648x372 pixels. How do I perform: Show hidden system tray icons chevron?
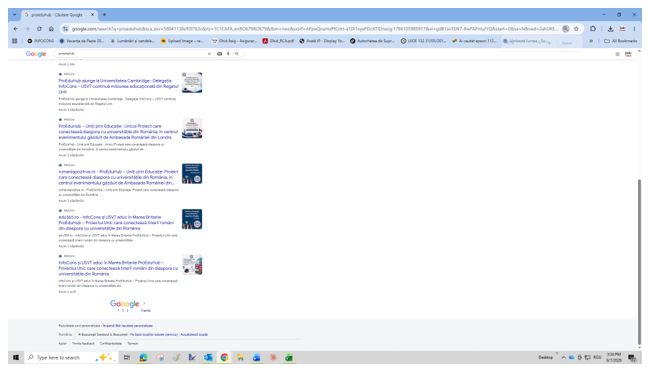point(563,358)
